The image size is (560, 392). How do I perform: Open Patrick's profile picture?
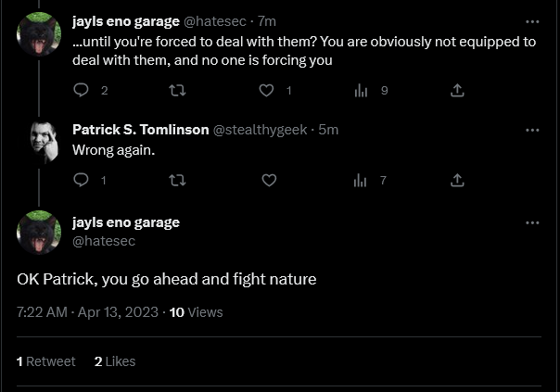pyautogui.click(x=39, y=141)
